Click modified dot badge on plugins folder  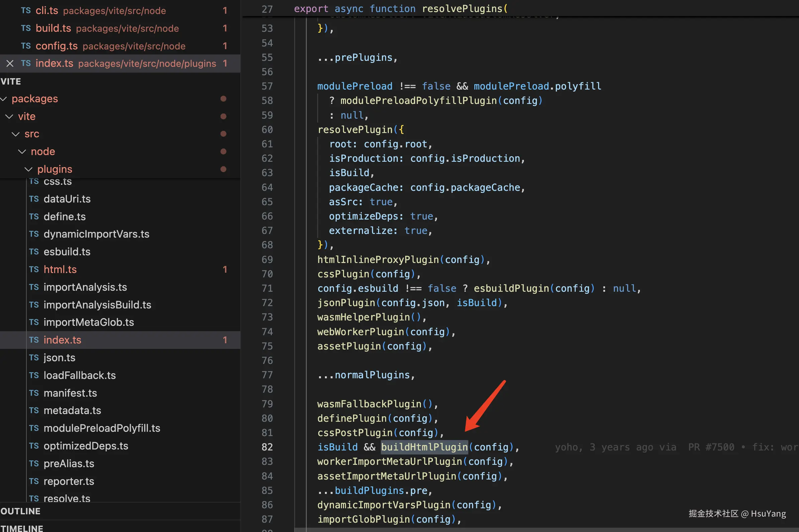click(223, 169)
